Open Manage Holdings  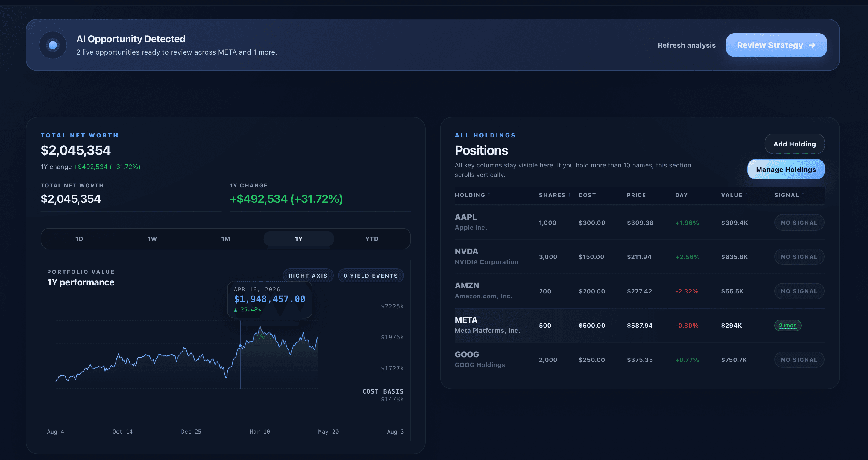[786, 169]
